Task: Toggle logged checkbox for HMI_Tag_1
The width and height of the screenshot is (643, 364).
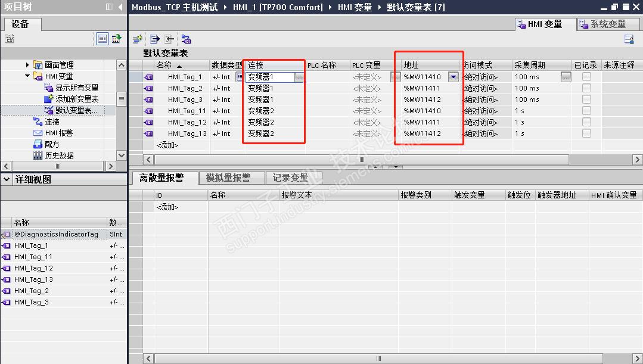Action: pos(587,77)
